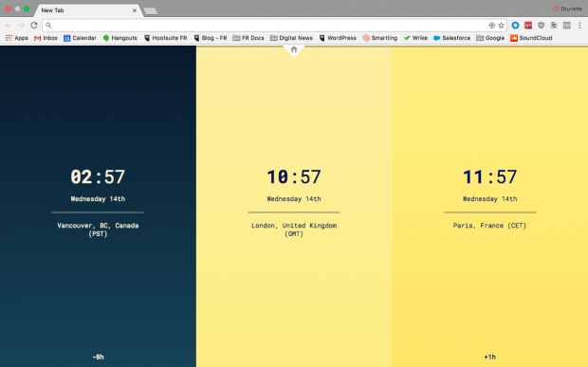Click the home icon above the clocks

click(294, 49)
